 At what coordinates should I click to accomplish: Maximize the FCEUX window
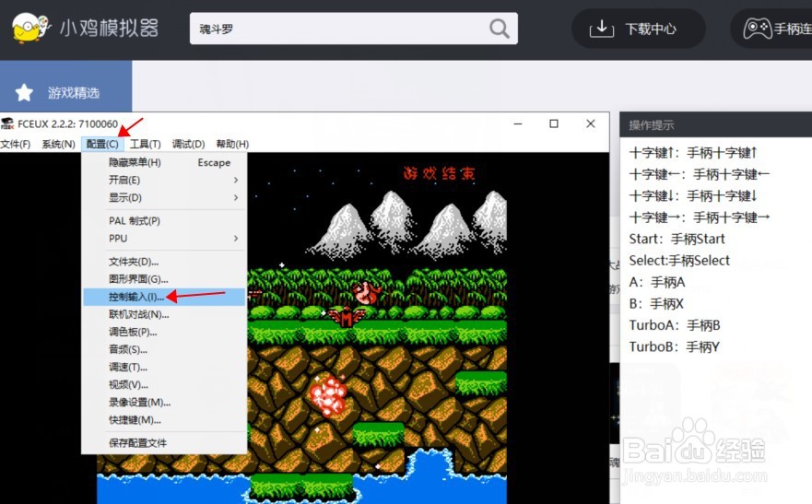pos(554,123)
